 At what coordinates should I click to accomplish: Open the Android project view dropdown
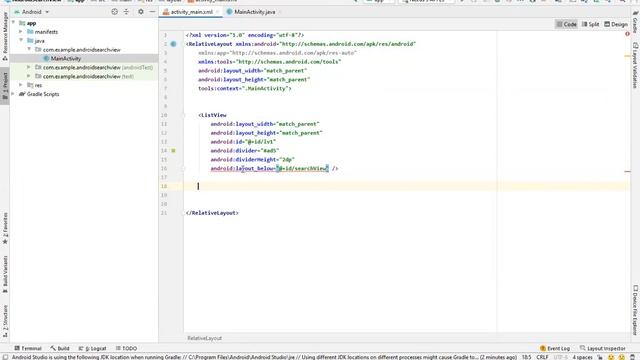click(32, 12)
